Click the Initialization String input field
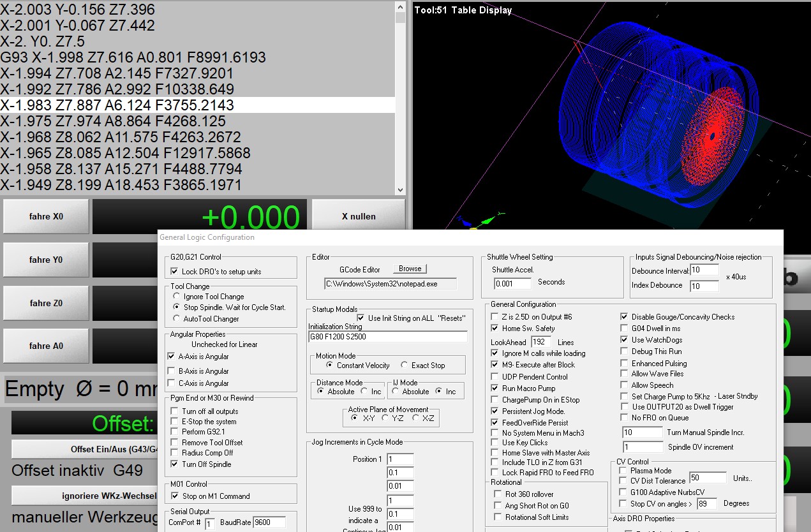811x532 pixels. (387, 337)
